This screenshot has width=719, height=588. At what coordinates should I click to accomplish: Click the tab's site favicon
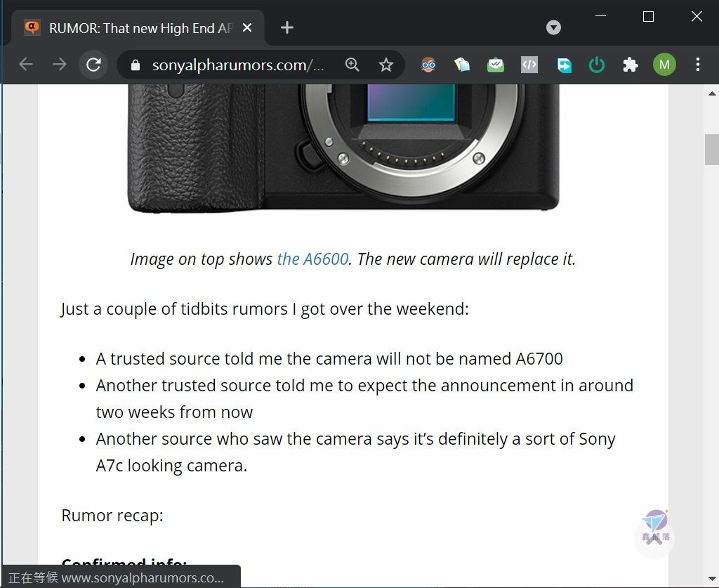(x=32, y=27)
